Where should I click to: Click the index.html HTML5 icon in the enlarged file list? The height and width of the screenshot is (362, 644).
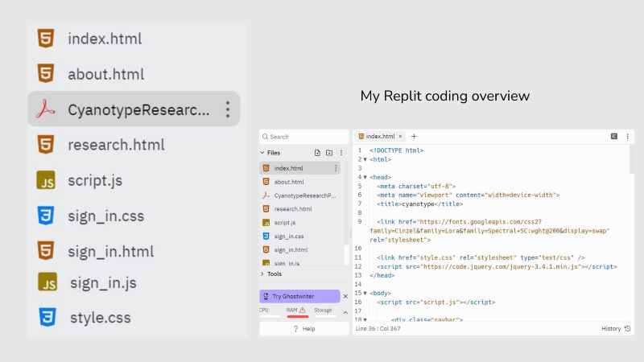pyautogui.click(x=46, y=38)
